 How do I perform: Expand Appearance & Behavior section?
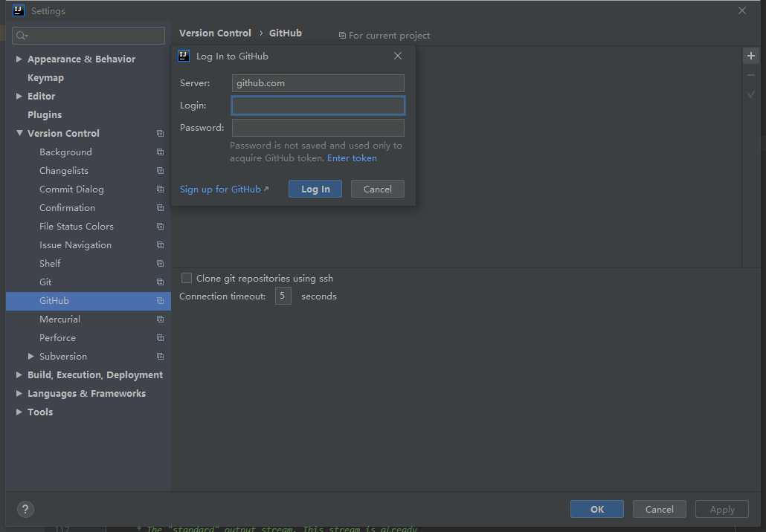(x=19, y=59)
